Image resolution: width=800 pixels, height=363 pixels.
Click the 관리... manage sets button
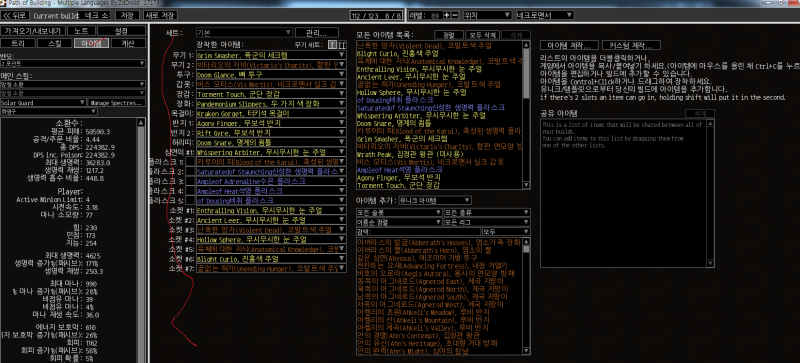[x=317, y=33]
